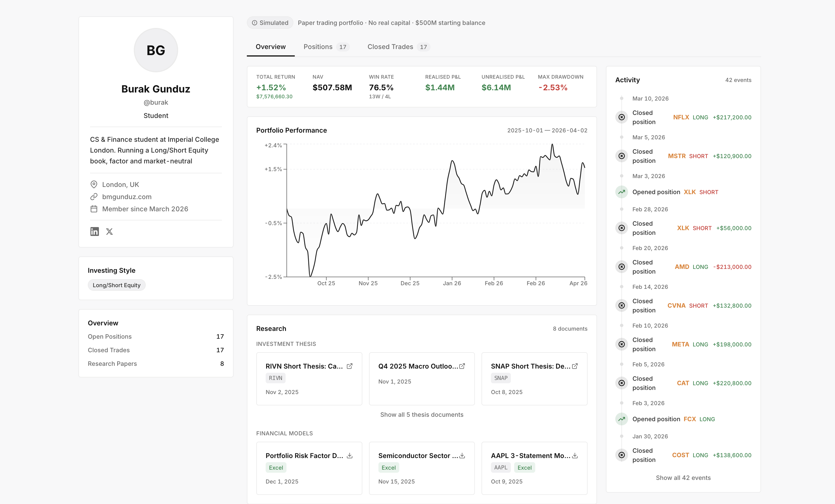Download the Portfolio Risk Factor Excel file
The image size is (835, 504).
click(x=349, y=456)
